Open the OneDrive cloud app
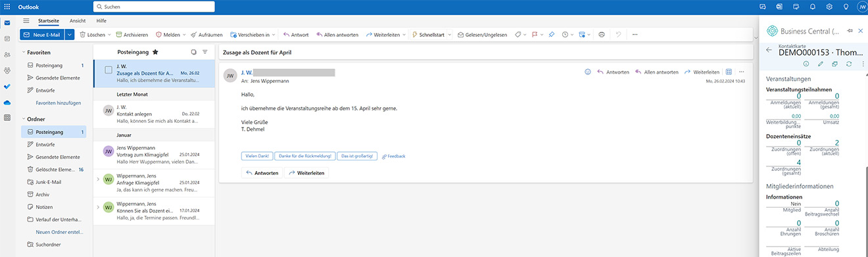The width and height of the screenshot is (868, 257). 7,103
